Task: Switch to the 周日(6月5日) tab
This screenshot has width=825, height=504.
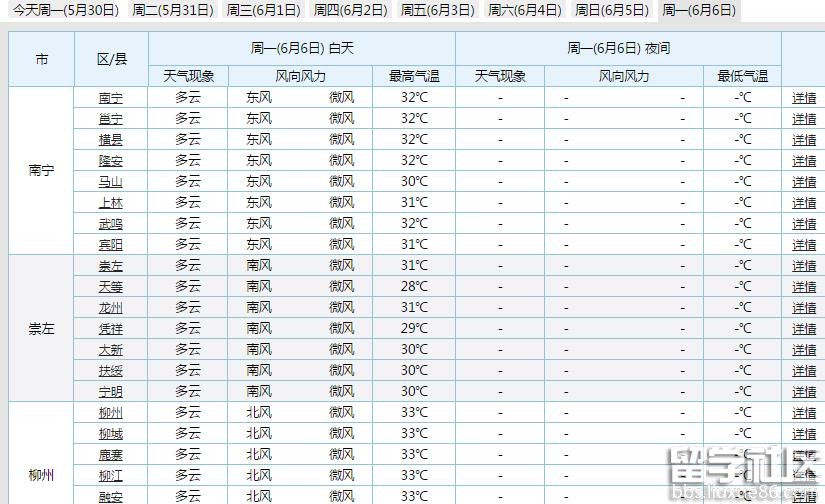Action: coord(612,11)
